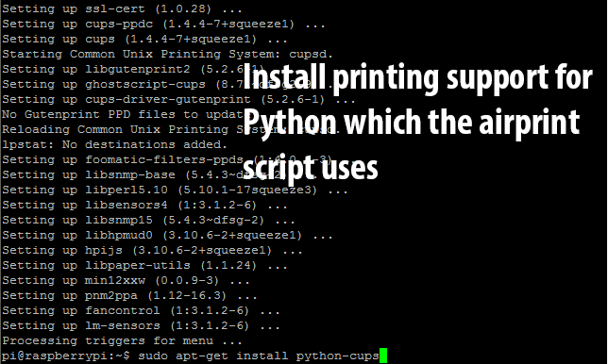The image size is (608, 364).
Task: Click the line 'Setting up libsensors4 (1:3.1.2-6)'
Action: (144, 205)
